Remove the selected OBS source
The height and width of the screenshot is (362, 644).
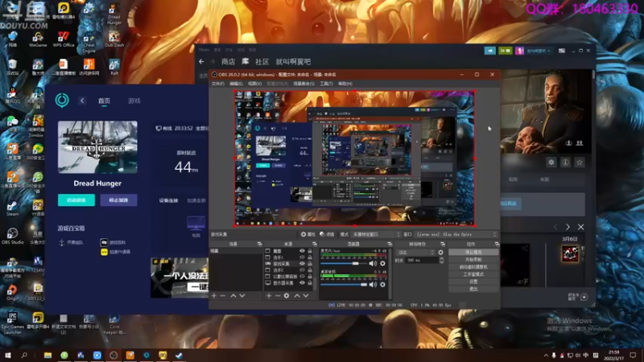[x=278, y=295]
